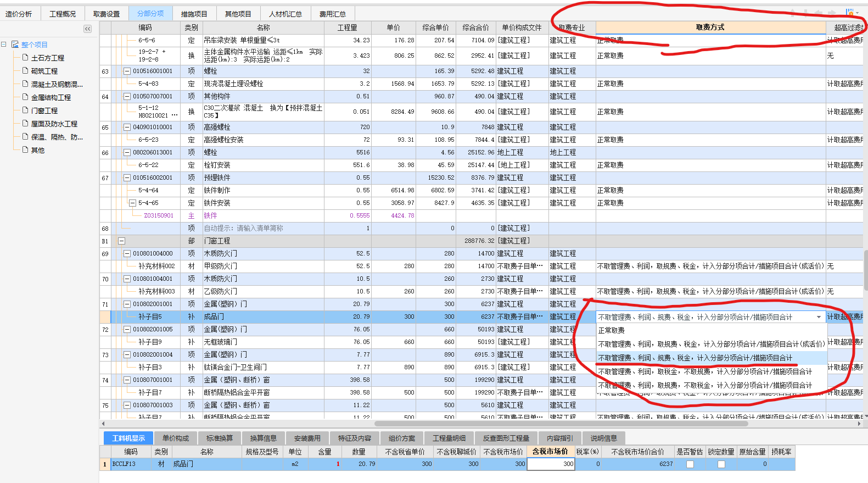The width and height of the screenshot is (868, 483).
Task: Select the 整个项目 root node icon
Action: point(15,45)
